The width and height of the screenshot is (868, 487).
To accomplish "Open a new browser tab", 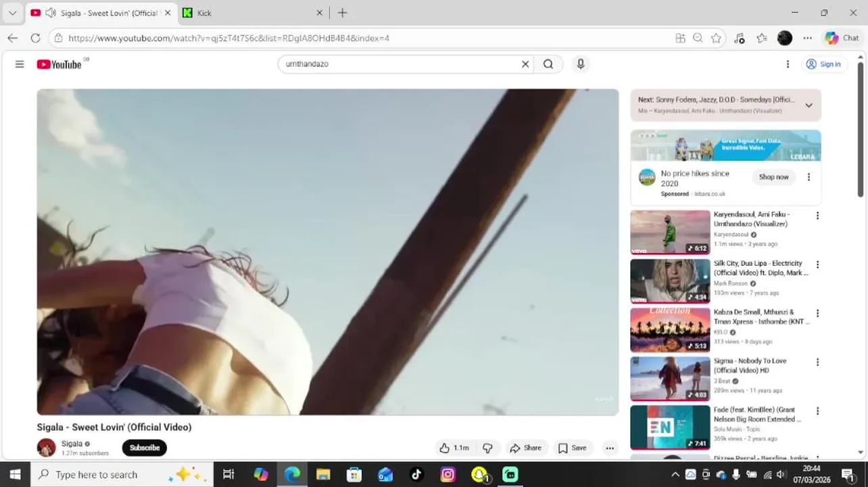I will click(x=343, y=13).
